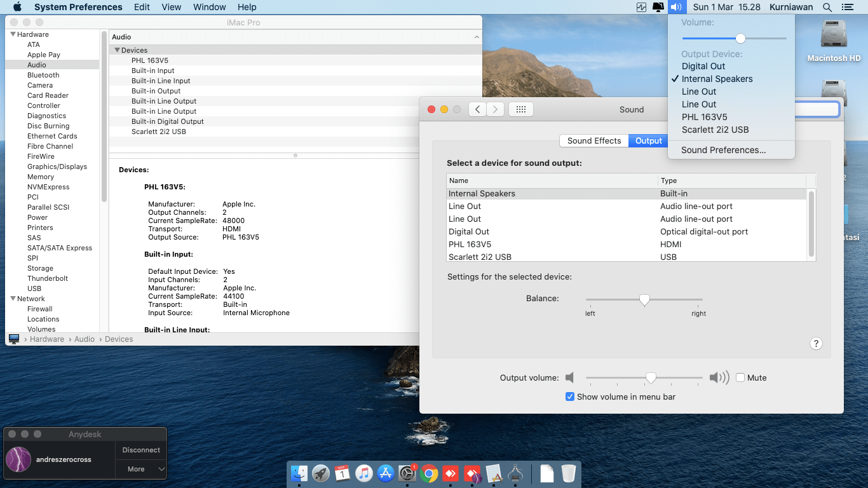The height and width of the screenshot is (488, 868).
Task: Open Spotlight search magnifier
Action: pos(827,7)
